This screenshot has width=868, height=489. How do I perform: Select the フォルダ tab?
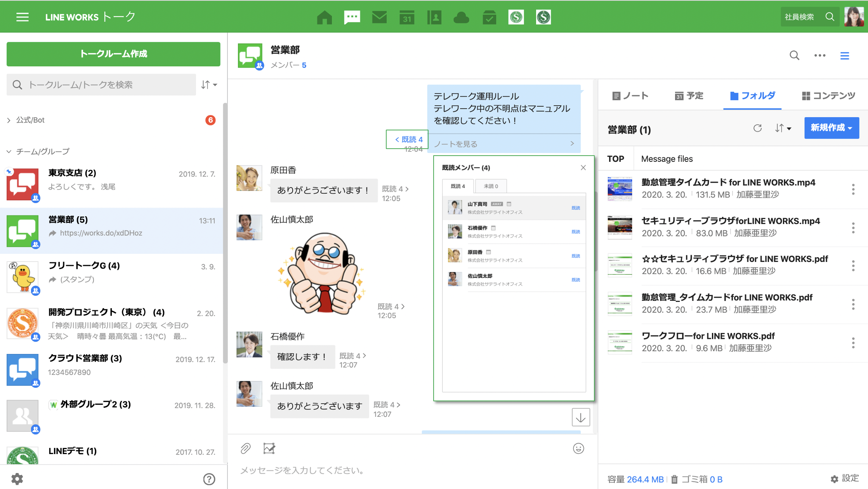(752, 95)
